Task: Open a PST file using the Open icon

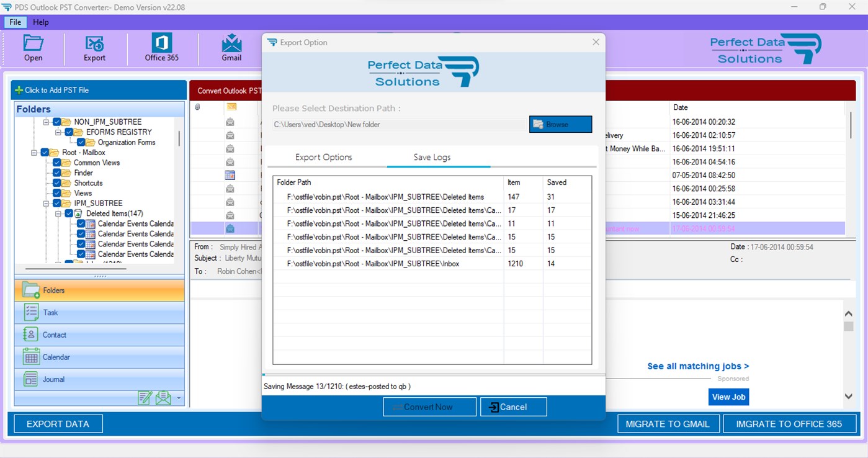Action: click(x=33, y=48)
